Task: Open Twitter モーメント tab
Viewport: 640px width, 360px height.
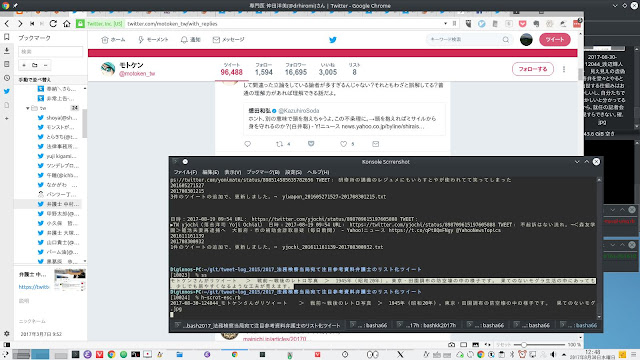Action: click(153, 40)
